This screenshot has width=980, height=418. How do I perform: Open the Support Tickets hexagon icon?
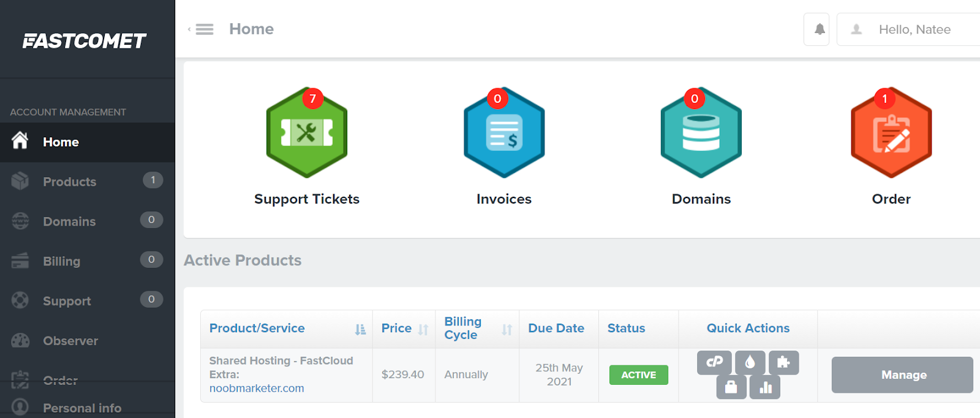pos(306,133)
